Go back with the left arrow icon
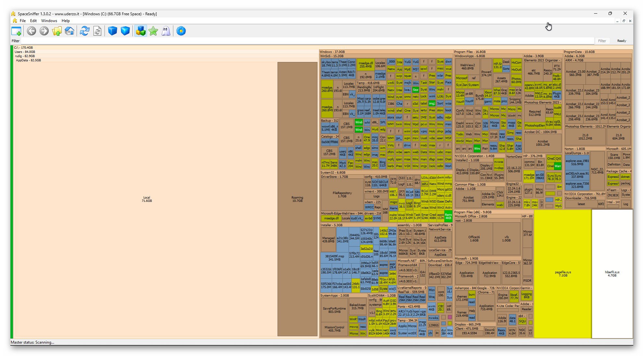Image resolution: width=644 pixels, height=356 pixels. pyautogui.click(x=31, y=31)
